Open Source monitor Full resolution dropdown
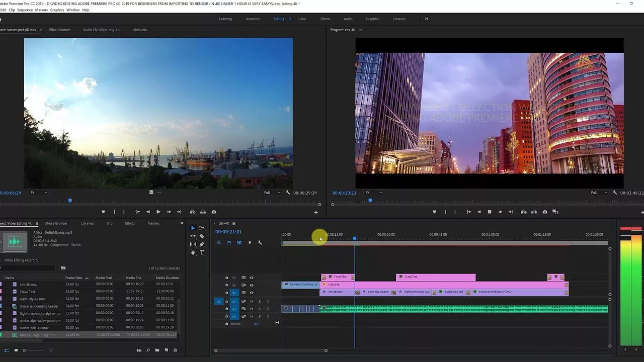644x362 pixels. [272, 193]
